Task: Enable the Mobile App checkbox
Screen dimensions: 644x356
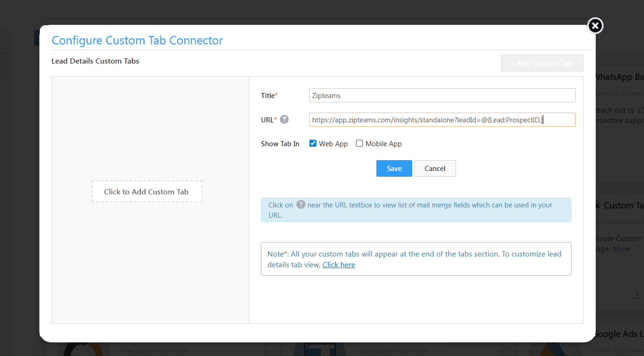Action: pos(359,143)
